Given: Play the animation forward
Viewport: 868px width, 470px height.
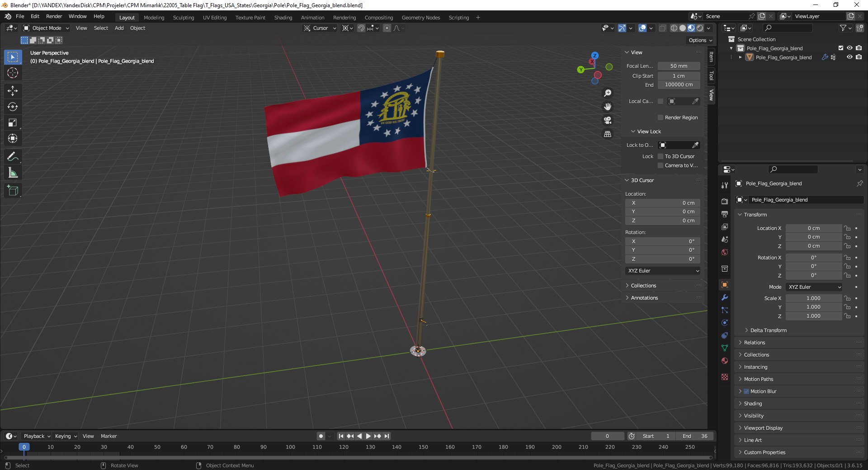Looking at the screenshot, I should tap(368, 436).
